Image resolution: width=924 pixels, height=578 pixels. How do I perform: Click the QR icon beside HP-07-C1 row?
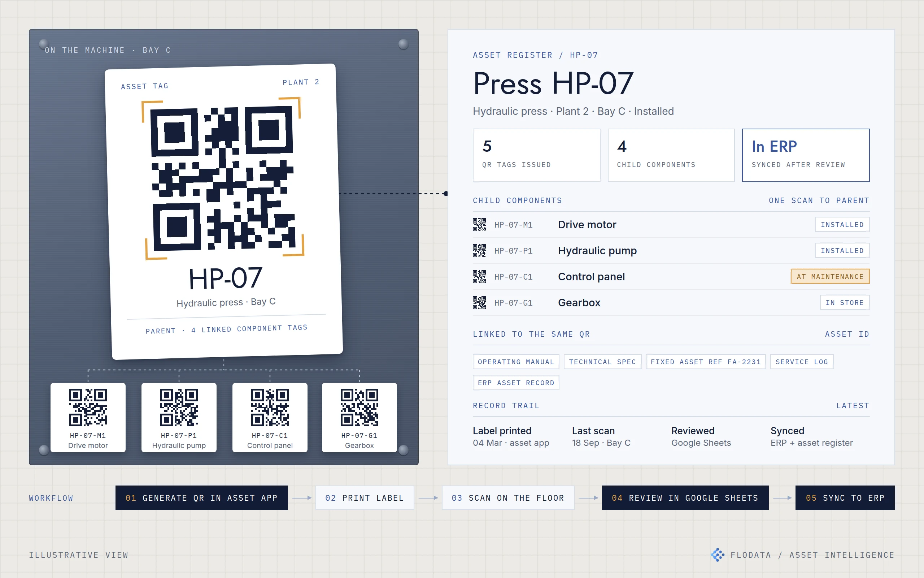(479, 277)
